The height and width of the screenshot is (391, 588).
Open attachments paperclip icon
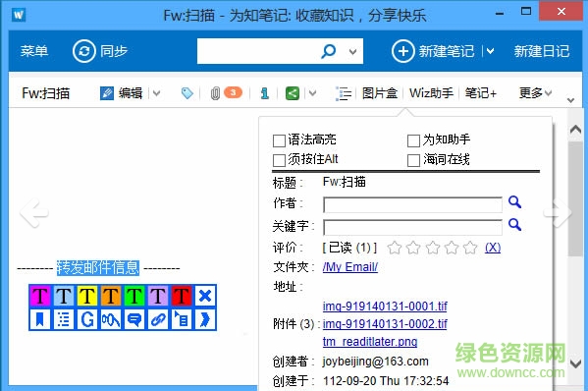pyautogui.click(x=215, y=93)
